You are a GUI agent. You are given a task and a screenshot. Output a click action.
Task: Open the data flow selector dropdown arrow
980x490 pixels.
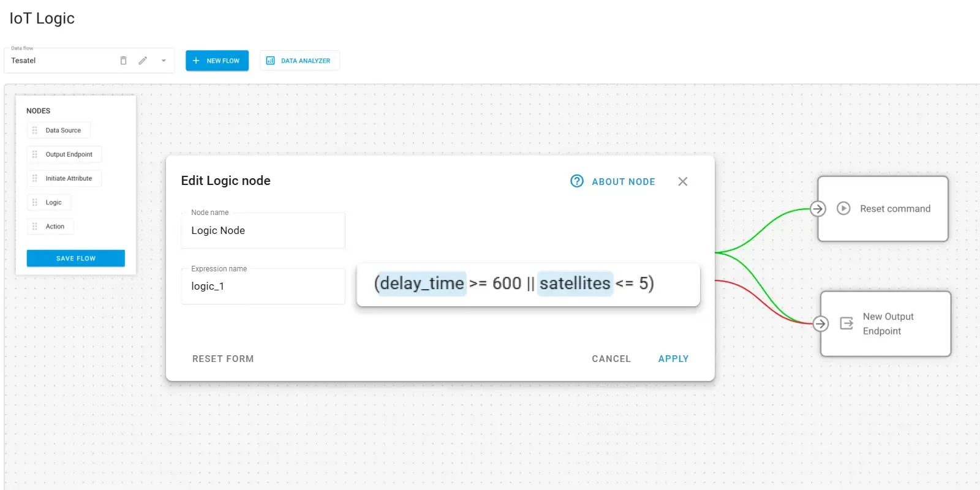(x=163, y=60)
